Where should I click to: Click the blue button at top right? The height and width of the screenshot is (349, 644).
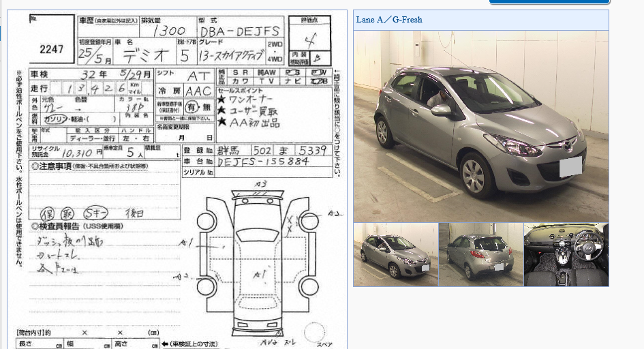[x=549, y=1]
